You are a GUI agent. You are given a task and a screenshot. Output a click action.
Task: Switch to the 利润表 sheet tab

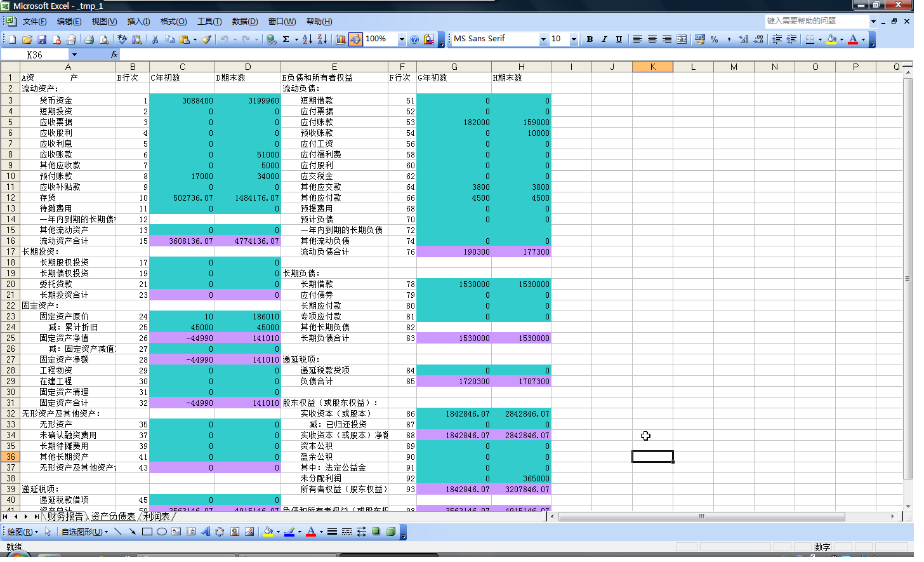click(156, 516)
